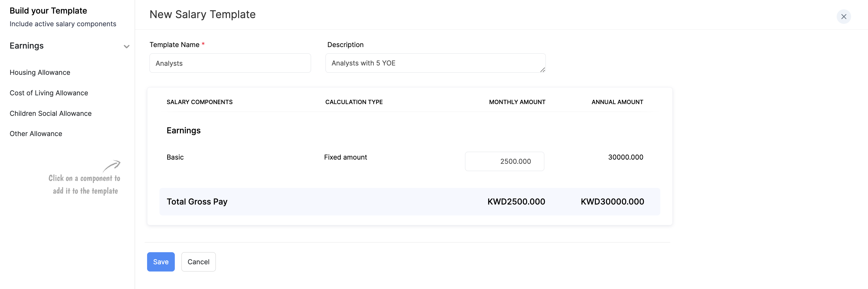
Task: Edit the description Analysts with 5 YOE
Action: coord(435,63)
